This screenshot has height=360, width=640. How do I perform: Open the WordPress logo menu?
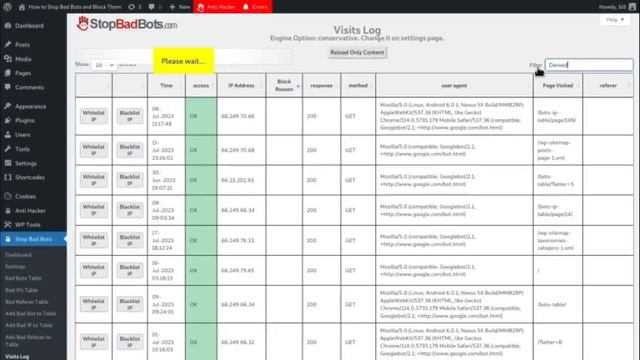pos(7,7)
